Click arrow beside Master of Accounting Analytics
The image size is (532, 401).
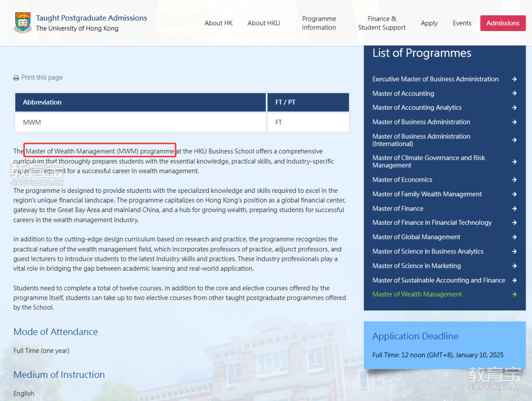pos(514,107)
